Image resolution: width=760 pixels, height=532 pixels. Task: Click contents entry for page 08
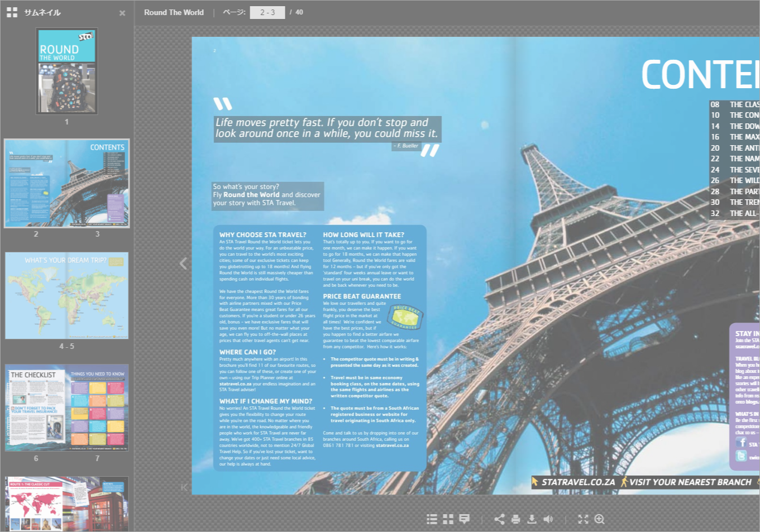tap(734, 104)
